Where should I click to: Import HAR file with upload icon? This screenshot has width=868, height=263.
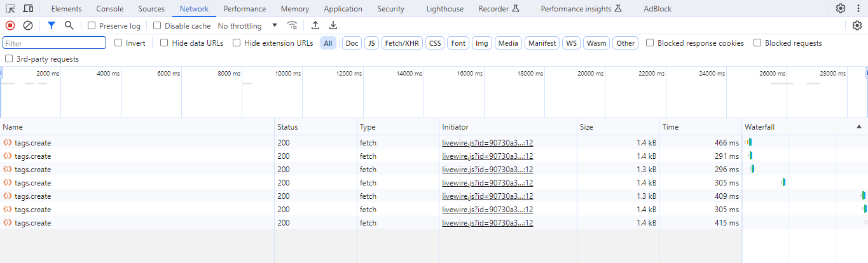click(315, 25)
